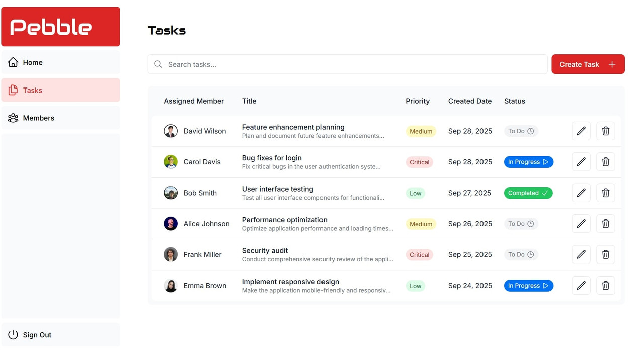Screen dimensions: 644x351
Task: Click the edit pencil for David Wilson's task
Action: [x=581, y=131]
